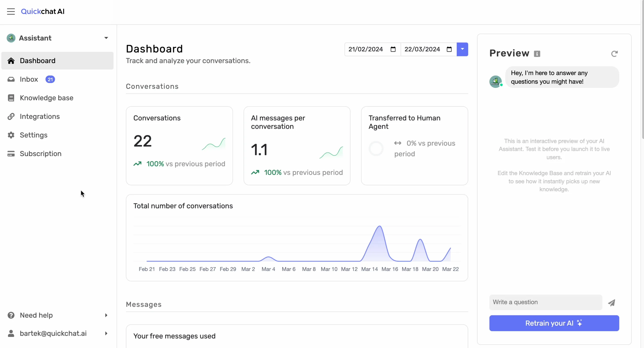644x348 pixels.
Task: Send the question with paper plane icon
Action: click(x=612, y=303)
